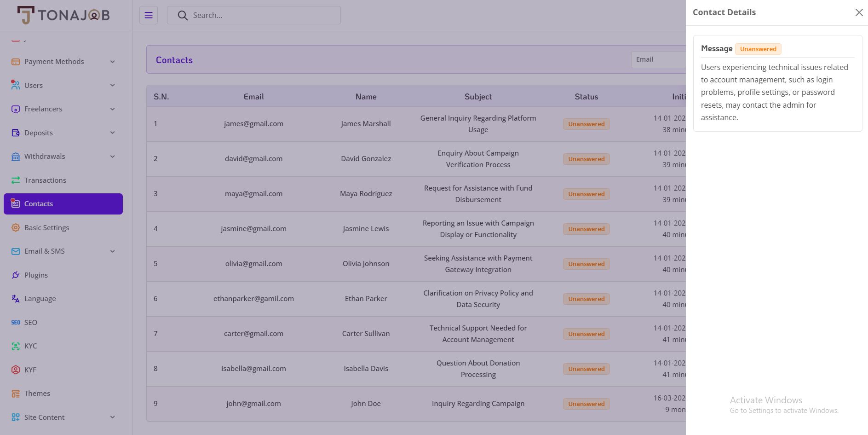Click email isabella@gmail.com
The height and width of the screenshot is (435, 868).
(x=253, y=369)
